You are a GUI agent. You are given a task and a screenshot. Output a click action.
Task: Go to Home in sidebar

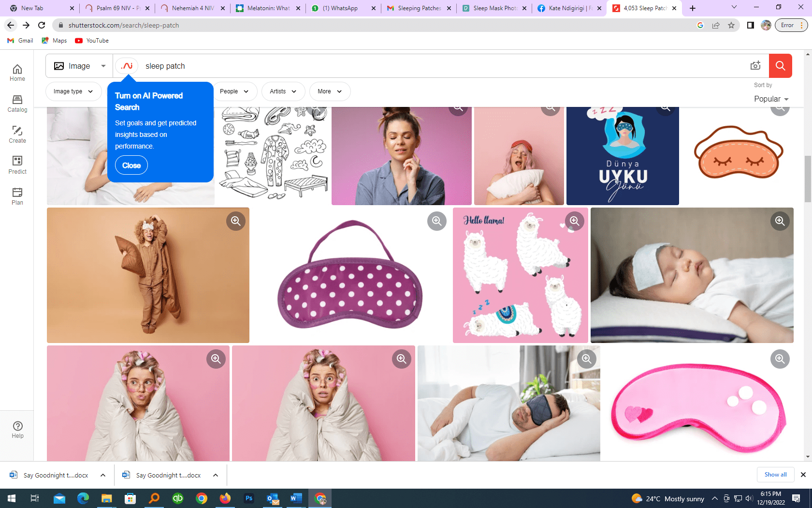coord(17,73)
